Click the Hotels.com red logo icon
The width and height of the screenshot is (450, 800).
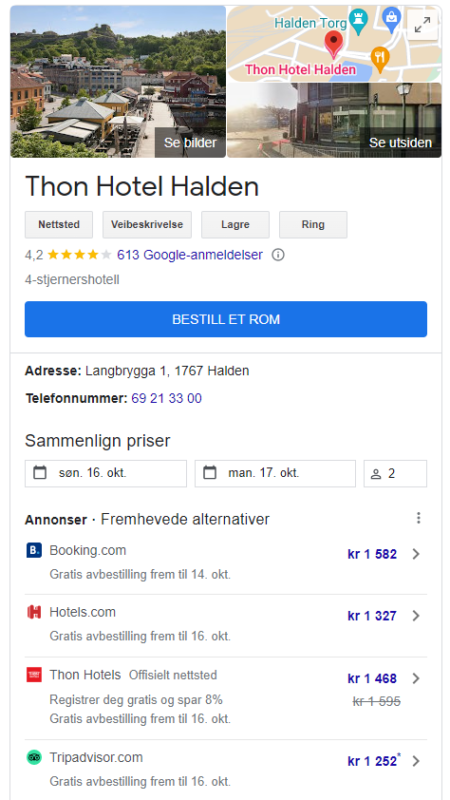34,612
